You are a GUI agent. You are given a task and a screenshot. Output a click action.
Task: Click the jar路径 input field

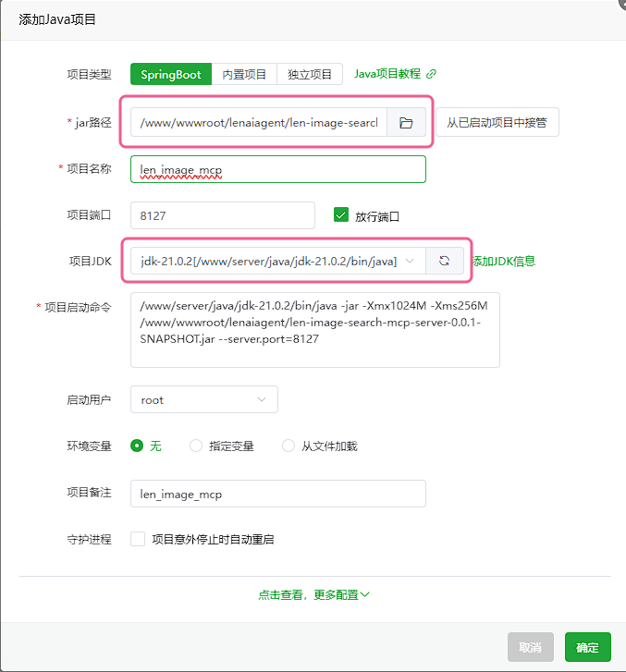click(259, 123)
